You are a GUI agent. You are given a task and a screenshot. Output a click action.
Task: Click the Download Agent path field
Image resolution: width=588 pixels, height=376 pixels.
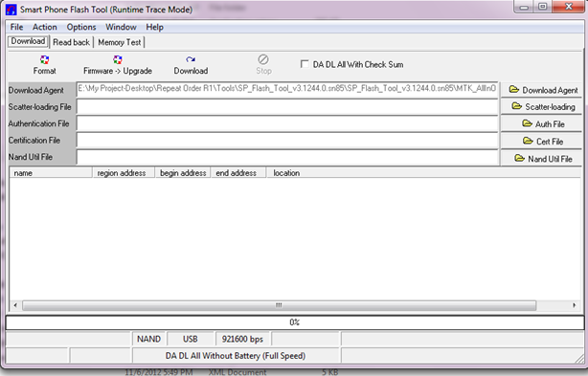[287, 90]
